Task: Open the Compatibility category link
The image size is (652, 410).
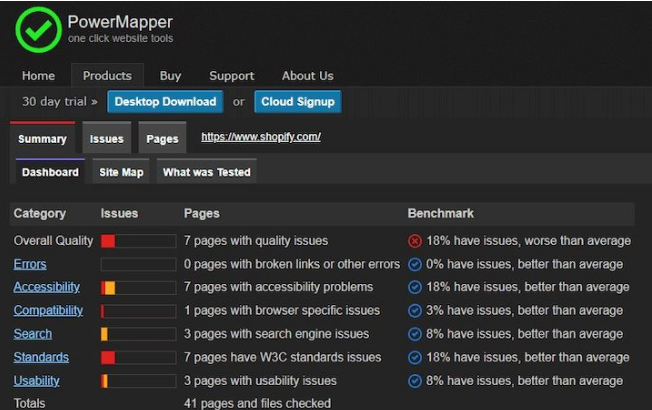Action: pos(48,311)
